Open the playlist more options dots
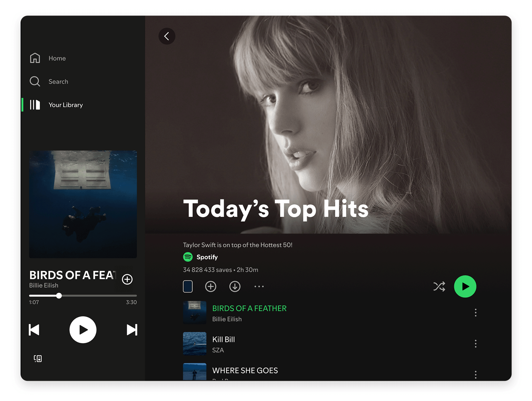This screenshot has height=401, width=532. (x=259, y=286)
